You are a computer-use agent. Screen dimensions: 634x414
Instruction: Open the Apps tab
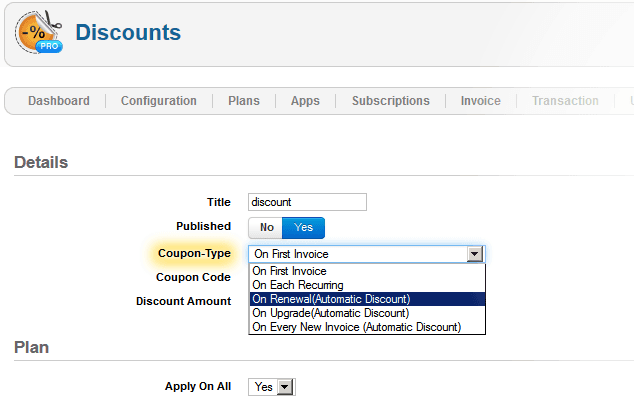click(x=305, y=101)
